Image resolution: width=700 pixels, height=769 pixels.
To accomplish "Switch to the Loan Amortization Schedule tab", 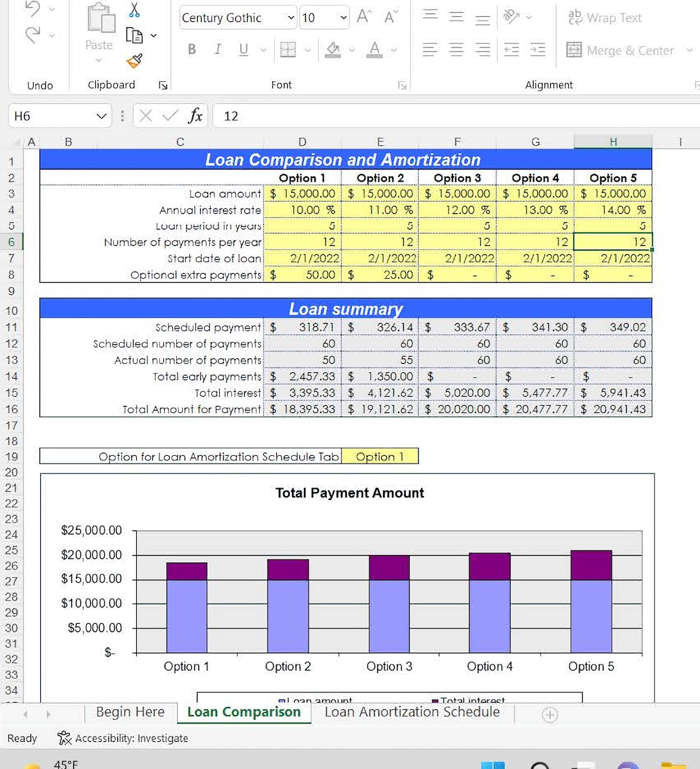I will pyautogui.click(x=412, y=711).
